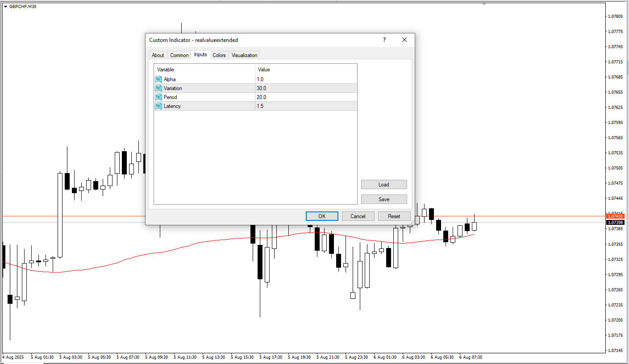Save the current input parameters
Screen dimensions: 629x364
(384, 199)
